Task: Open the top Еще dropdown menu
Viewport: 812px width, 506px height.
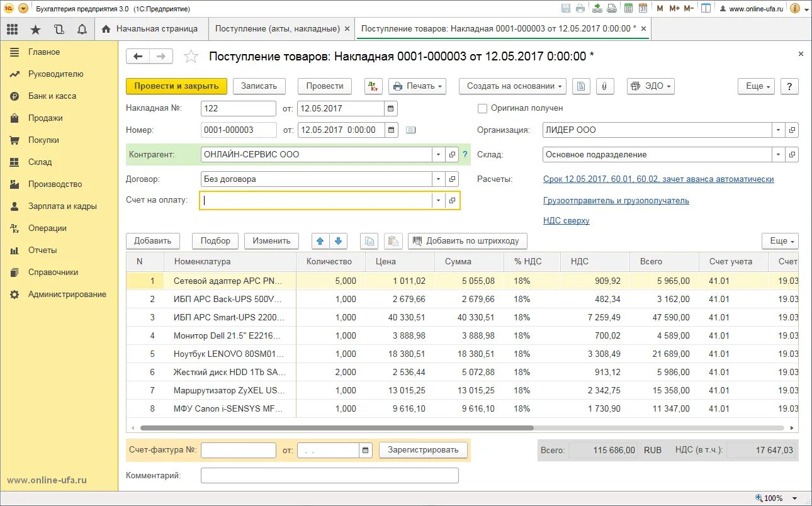Action: [757, 86]
